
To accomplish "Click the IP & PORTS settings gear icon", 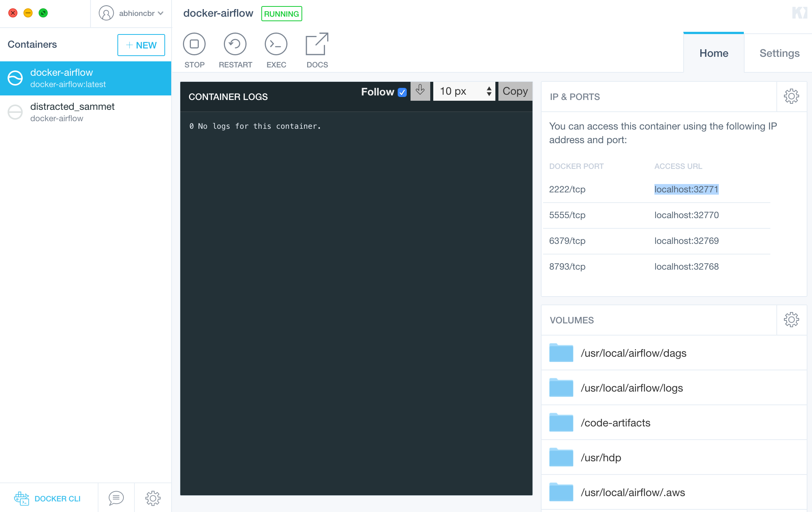I will [x=792, y=96].
